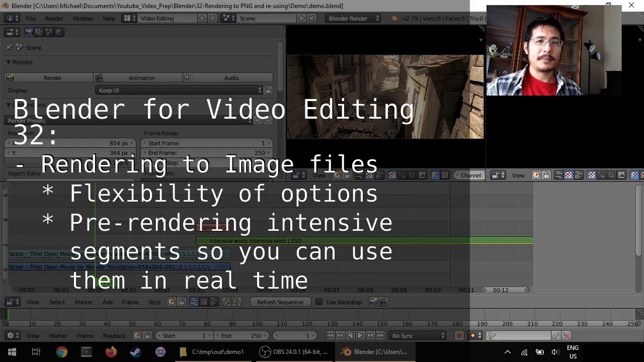The image size is (644, 362).
Task: Select the Render Layers properties tab icon
Action: pos(39,32)
